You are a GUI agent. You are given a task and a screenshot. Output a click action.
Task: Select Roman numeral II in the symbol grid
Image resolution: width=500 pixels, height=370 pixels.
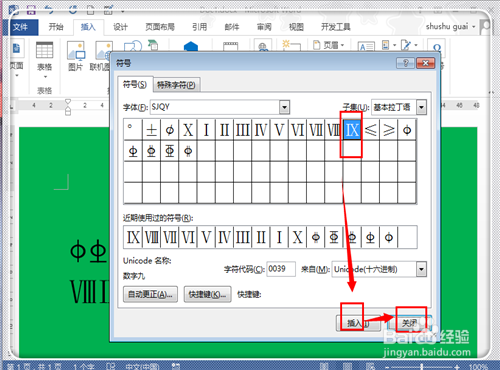[224, 130]
